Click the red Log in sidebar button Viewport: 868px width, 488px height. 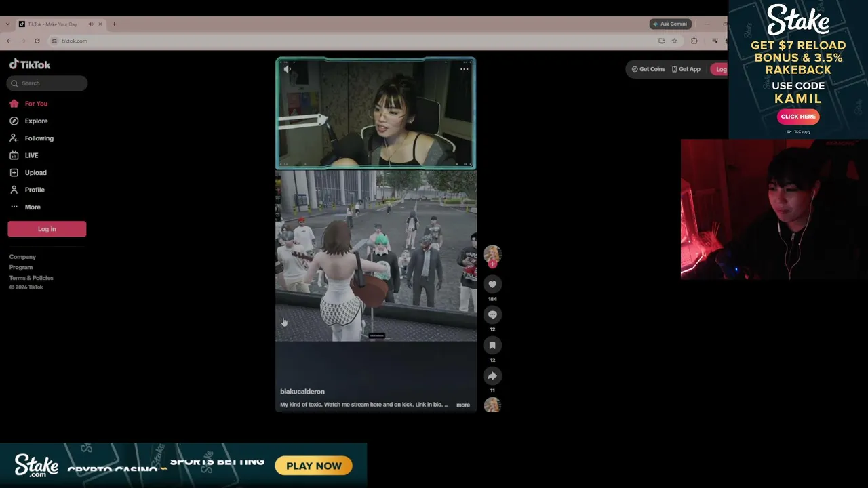coord(47,229)
